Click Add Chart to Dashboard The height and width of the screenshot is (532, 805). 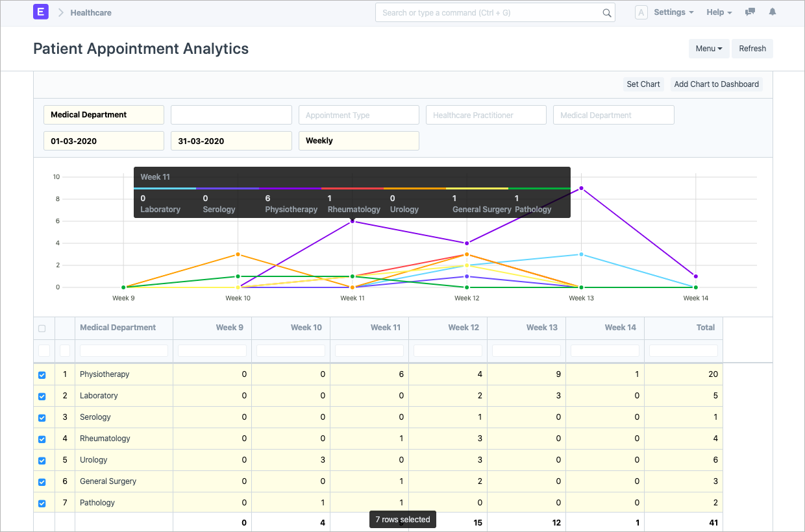pos(716,84)
